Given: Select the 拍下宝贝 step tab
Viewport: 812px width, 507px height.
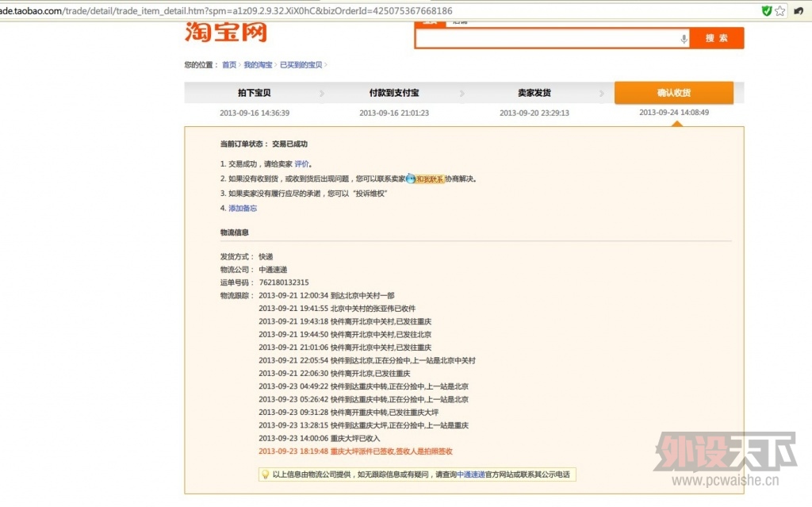Looking at the screenshot, I should (255, 93).
